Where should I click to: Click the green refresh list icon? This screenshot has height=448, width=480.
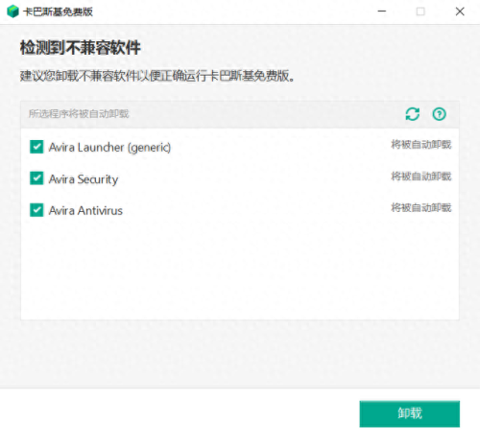coord(413,114)
